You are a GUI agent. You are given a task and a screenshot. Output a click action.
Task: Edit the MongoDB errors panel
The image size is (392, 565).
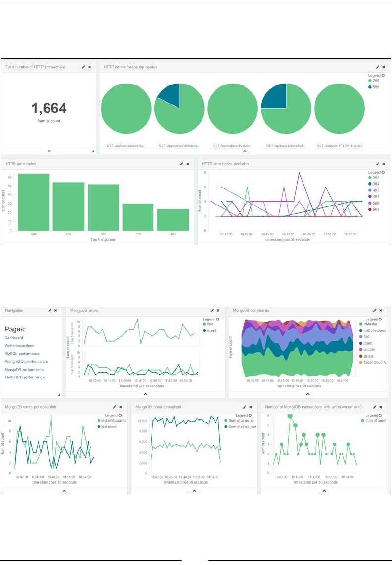coord(212,311)
